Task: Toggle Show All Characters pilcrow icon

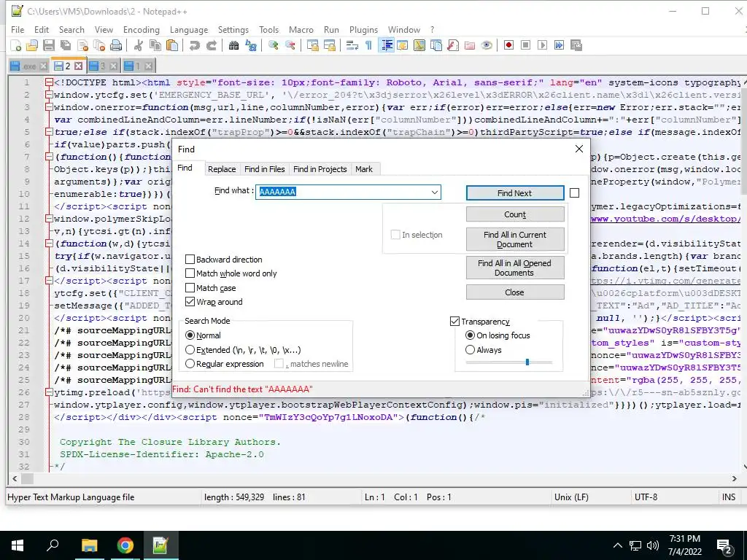Action: (368, 45)
